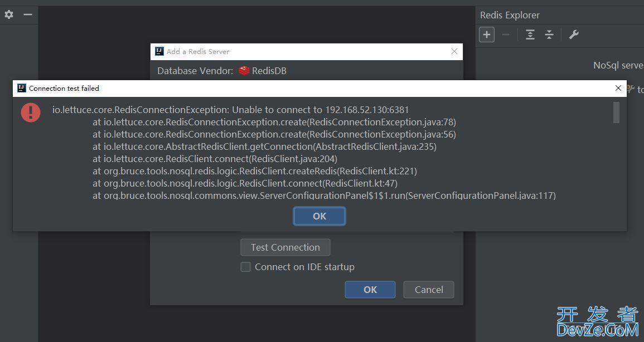The height and width of the screenshot is (342, 644).
Task: Collapse left panel with the minimize dash icon
Action: 27,15
